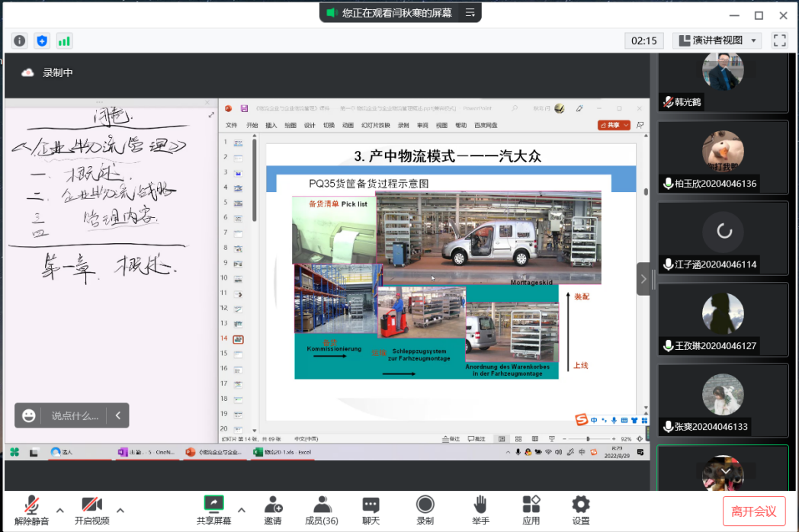
Task: Open the Invite (邀请) icon
Action: 273,510
